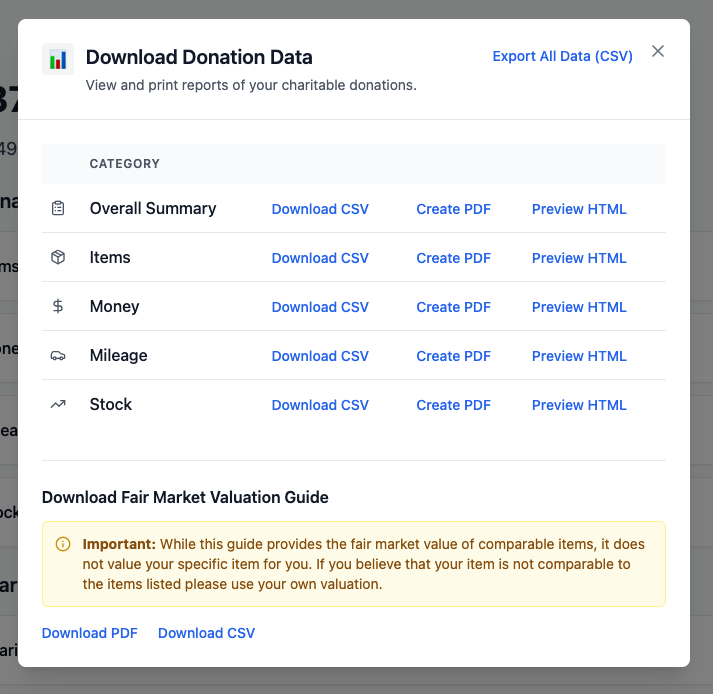
Task: Create PDF for Items category
Action: click(x=453, y=258)
